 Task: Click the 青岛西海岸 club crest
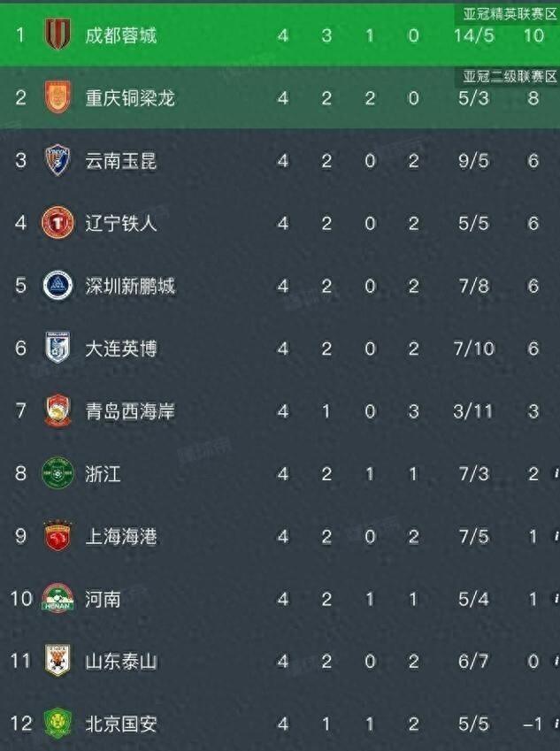click(58, 410)
